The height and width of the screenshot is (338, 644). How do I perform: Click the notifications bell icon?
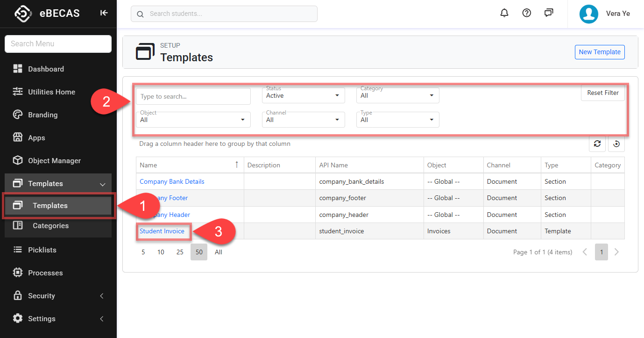tap(504, 13)
